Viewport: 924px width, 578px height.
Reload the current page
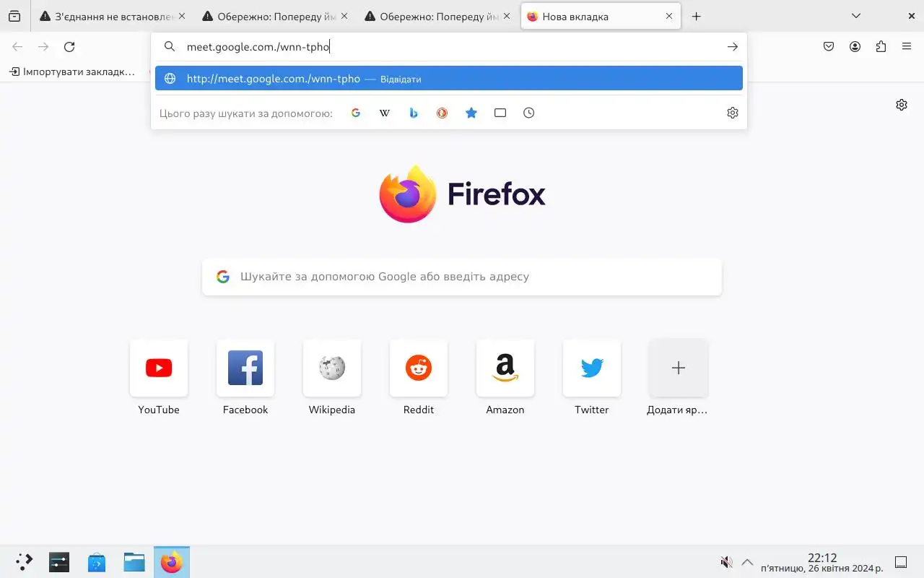69,47
